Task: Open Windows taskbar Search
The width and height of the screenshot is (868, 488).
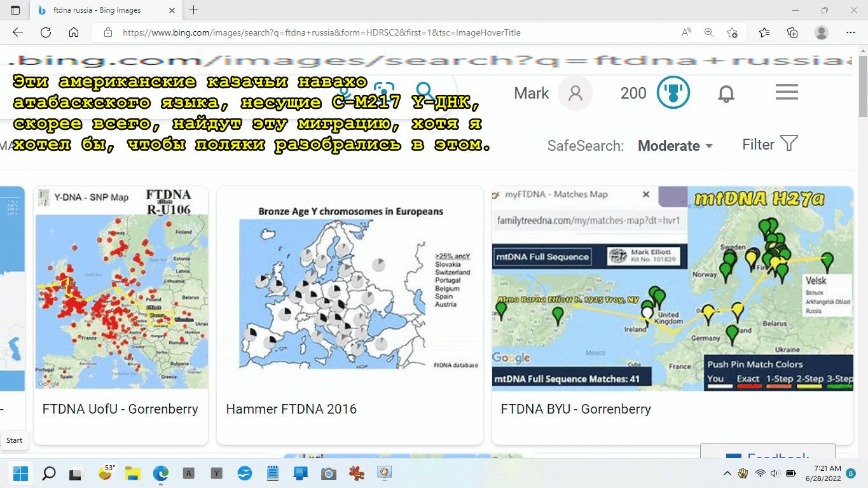Action: (48, 473)
